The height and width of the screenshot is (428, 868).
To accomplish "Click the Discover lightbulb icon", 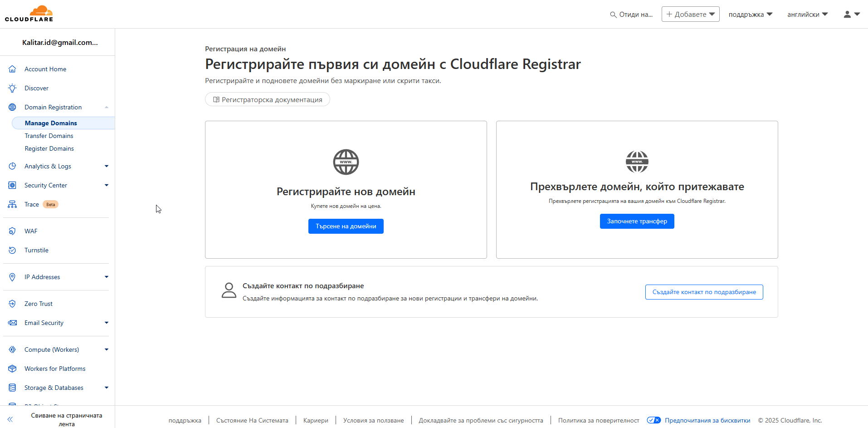I will (12, 88).
